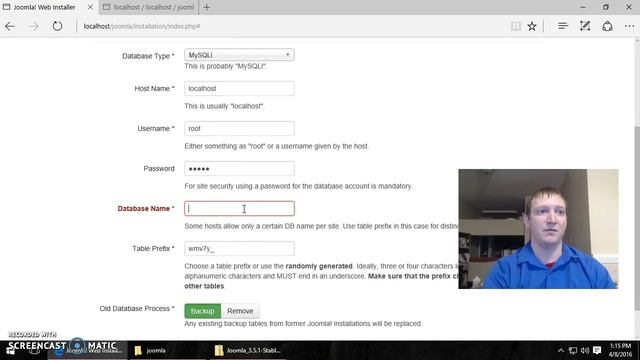Make a Web Note icon
The height and width of the screenshot is (360, 640).
click(585, 26)
